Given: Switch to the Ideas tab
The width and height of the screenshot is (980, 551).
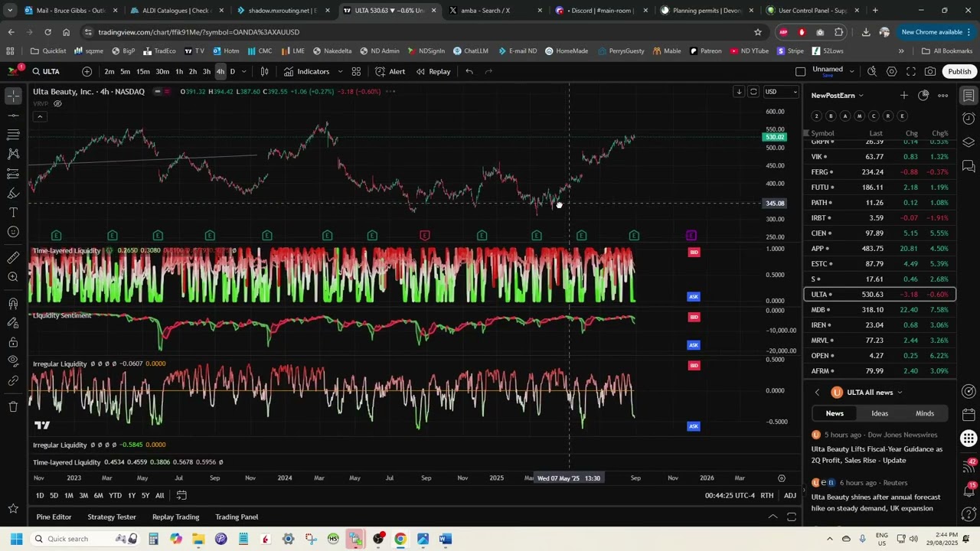Looking at the screenshot, I should [880, 413].
